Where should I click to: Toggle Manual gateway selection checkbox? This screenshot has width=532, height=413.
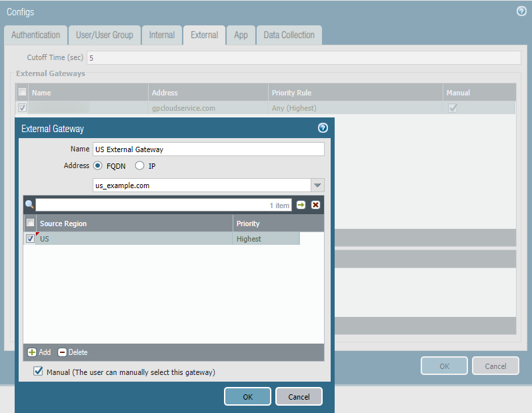click(38, 372)
